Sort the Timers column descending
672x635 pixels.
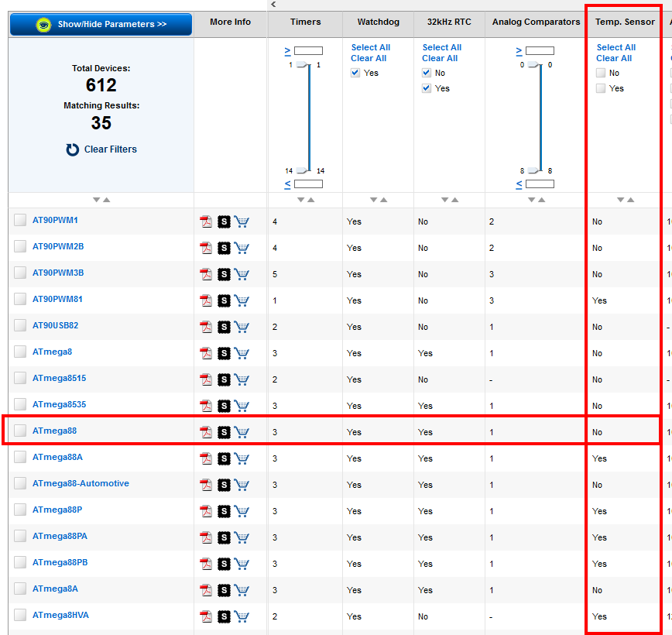301,200
